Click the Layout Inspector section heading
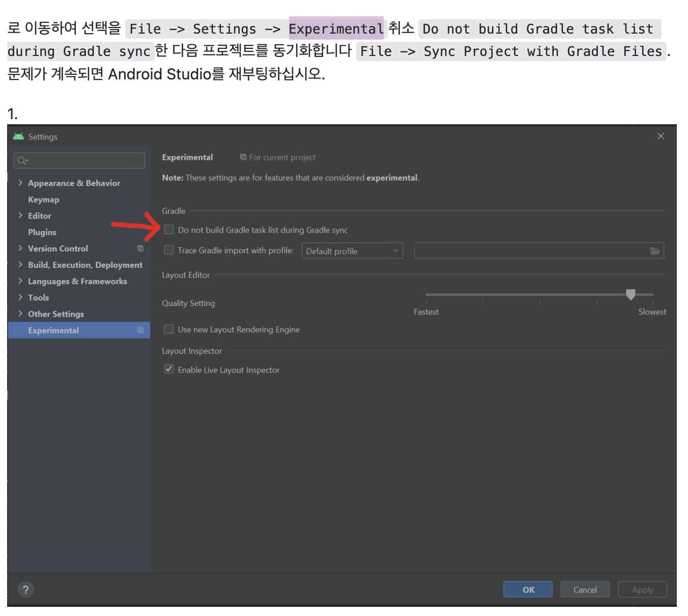This screenshot has width=688, height=616. (x=192, y=351)
